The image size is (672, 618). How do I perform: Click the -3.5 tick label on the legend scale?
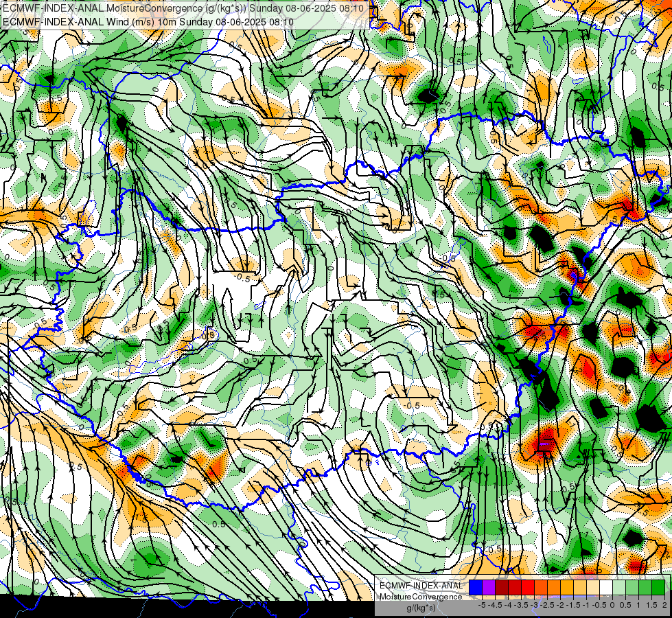521,605
